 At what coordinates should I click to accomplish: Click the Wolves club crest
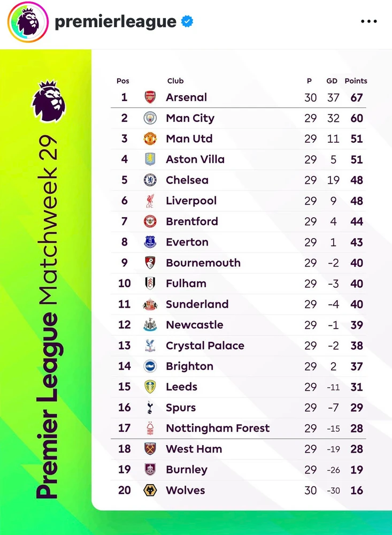(150, 491)
